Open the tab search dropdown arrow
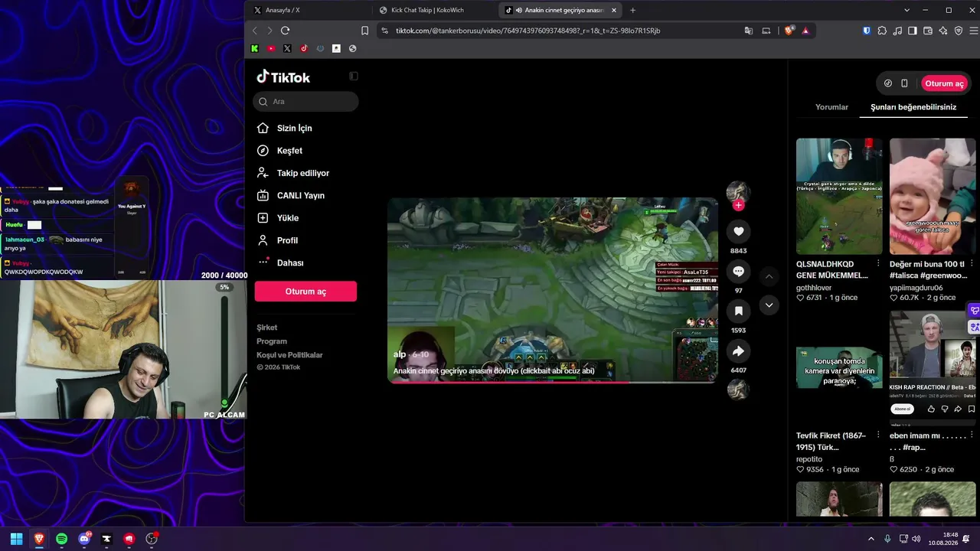 click(x=906, y=10)
